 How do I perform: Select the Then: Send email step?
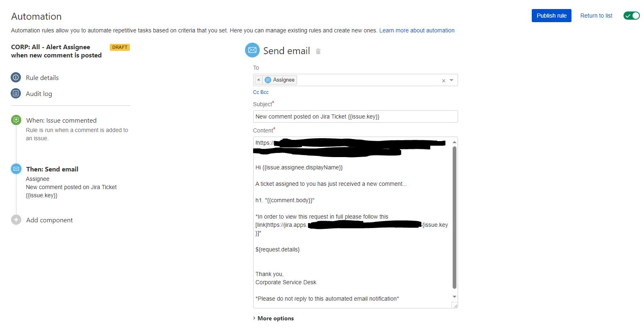(x=52, y=169)
